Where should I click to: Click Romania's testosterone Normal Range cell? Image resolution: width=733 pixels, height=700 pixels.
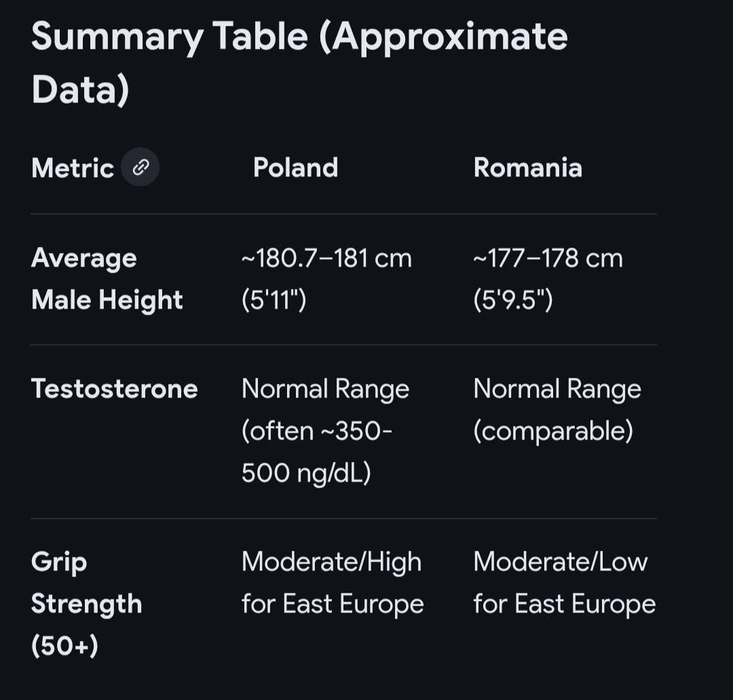(x=557, y=389)
